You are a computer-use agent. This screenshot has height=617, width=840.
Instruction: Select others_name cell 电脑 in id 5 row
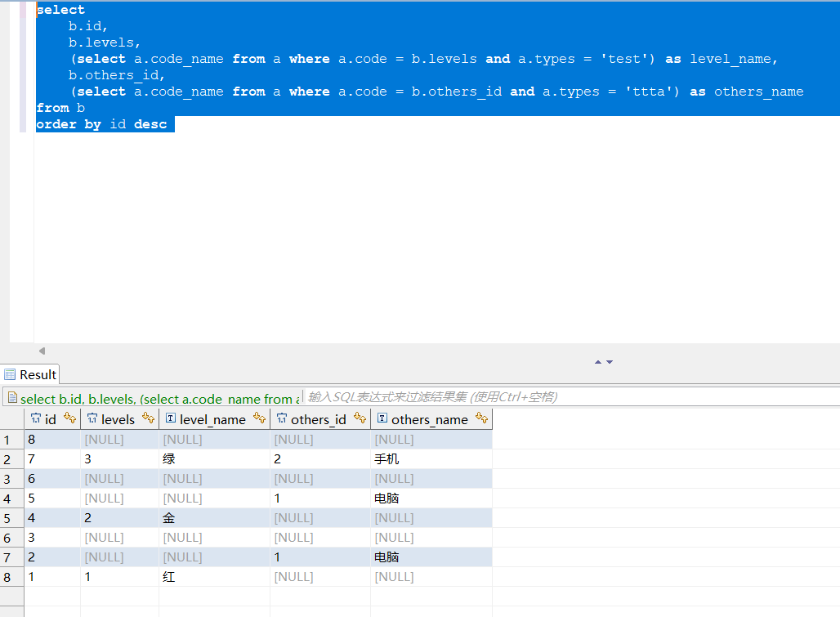pyautogui.click(x=431, y=499)
